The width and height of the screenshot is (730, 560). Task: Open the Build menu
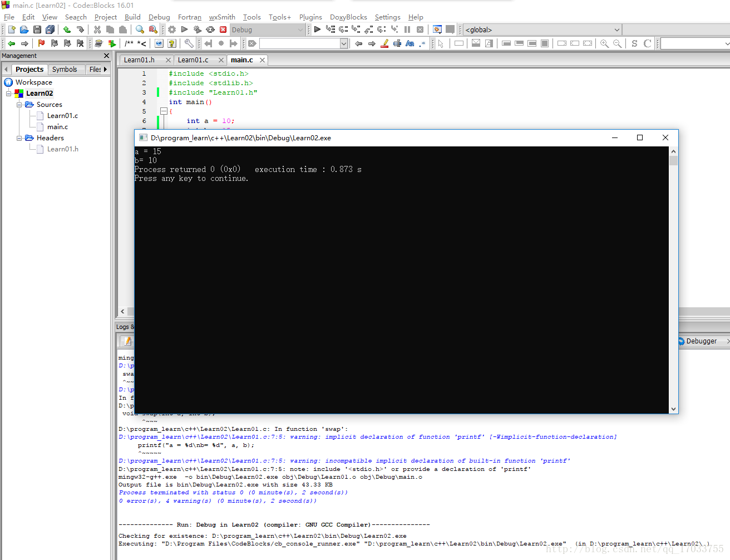(132, 17)
